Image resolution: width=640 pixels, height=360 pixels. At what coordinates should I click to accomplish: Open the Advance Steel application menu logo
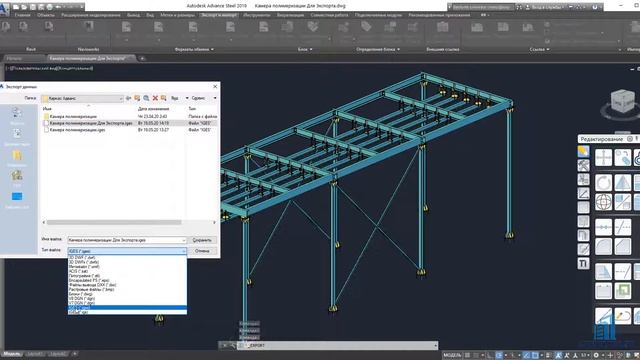pos(4,8)
